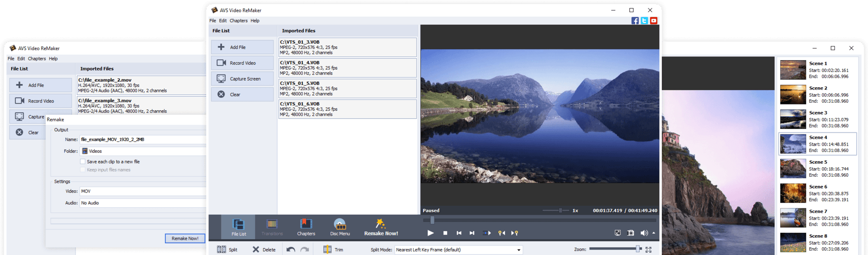Click the output Name input field
This screenshot has height=255, width=868.
(143, 140)
